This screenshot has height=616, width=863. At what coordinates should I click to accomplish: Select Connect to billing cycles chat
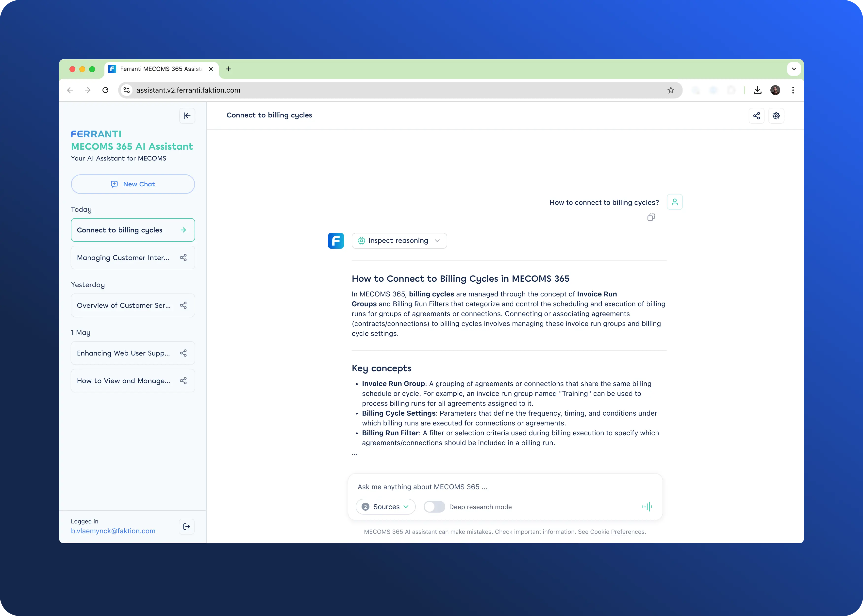click(x=120, y=230)
